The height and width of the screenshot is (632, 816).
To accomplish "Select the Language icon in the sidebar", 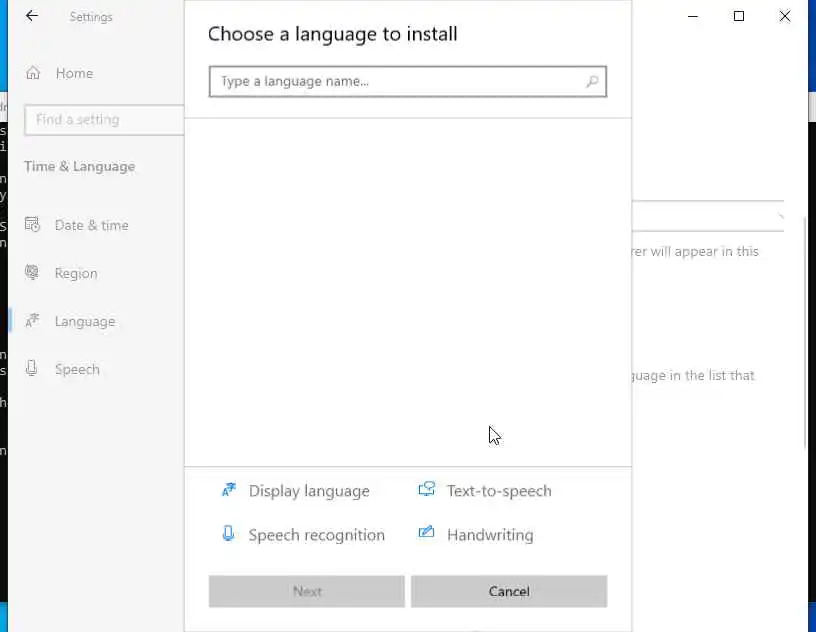I will pyautogui.click(x=32, y=321).
